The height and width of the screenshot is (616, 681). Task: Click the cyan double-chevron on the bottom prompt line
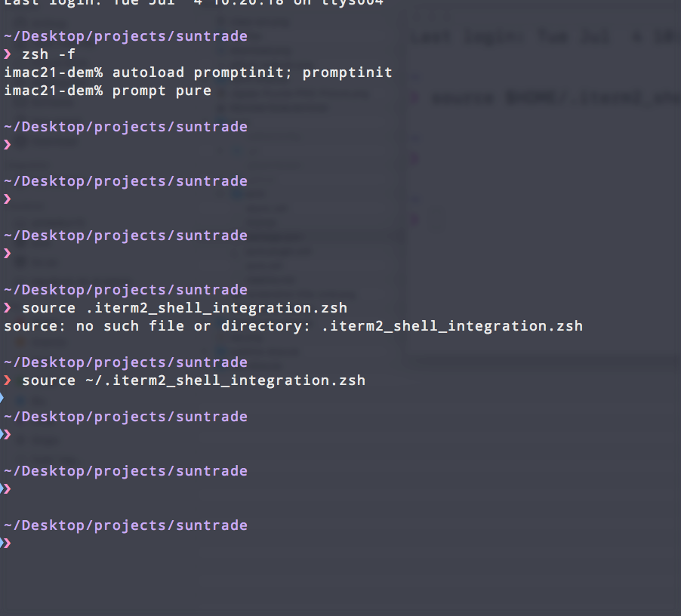pos(6,543)
